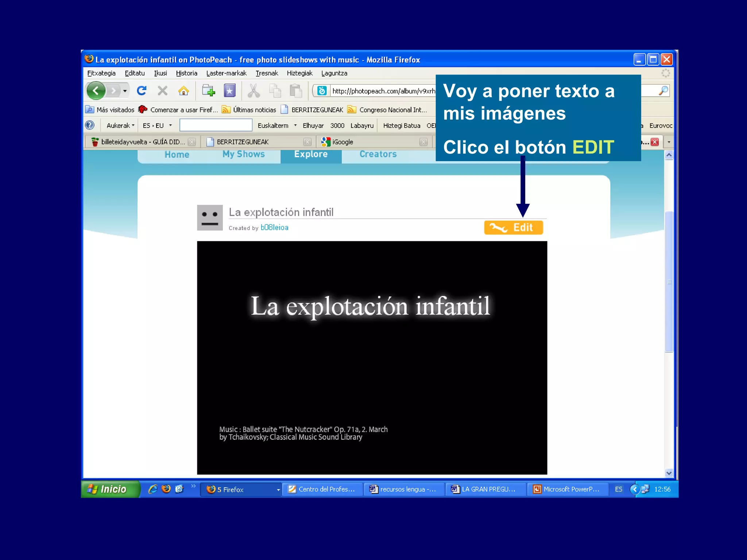Open the b08leioa creator link
Viewport: 747px width, 560px height.
pyautogui.click(x=274, y=227)
